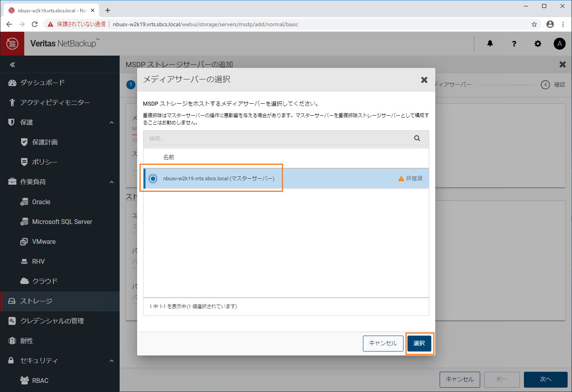Click the ポリシー policy icon
Image resolution: width=572 pixels, height=392 pixels.
(x=24, y=162)
